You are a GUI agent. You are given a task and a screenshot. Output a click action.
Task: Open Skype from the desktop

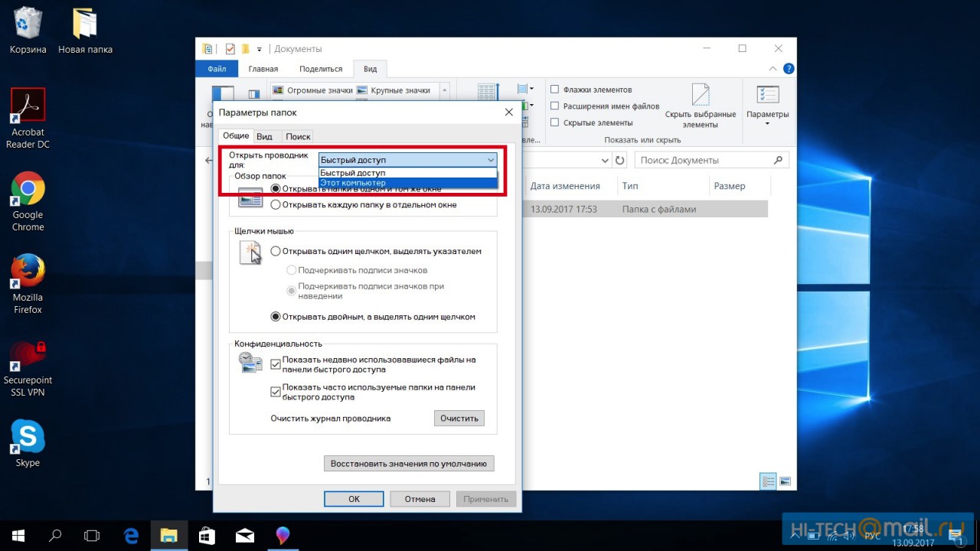click(x=28, y=436)
